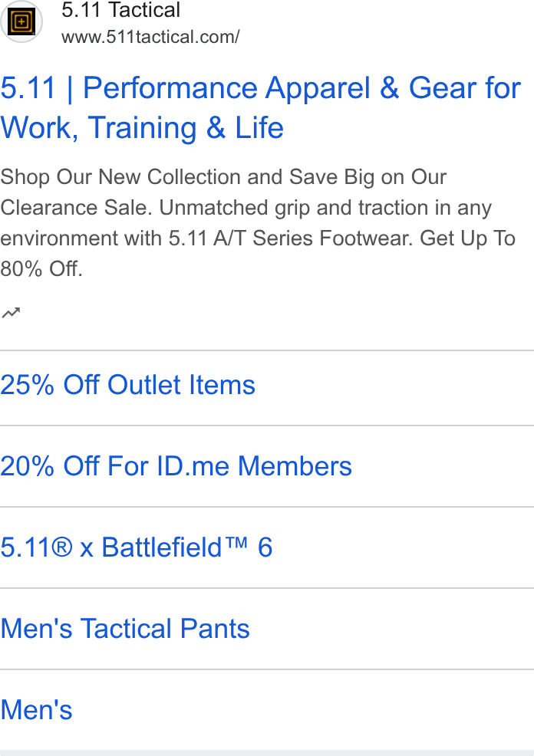The width and height of the screenshot is (534, 756).
Task: Click the 5.11 Tactical favicon logo
Action: click(21, 21)
